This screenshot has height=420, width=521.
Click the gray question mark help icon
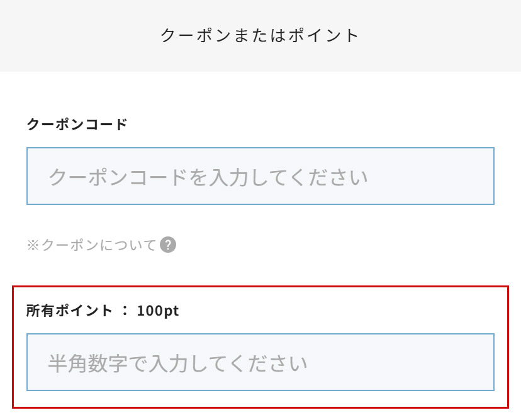coord(168,245)
